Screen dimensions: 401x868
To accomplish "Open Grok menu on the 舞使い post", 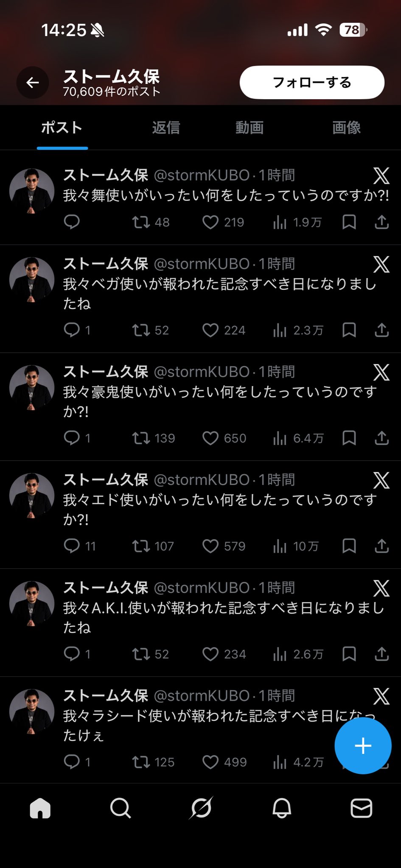I will [381, 175].
